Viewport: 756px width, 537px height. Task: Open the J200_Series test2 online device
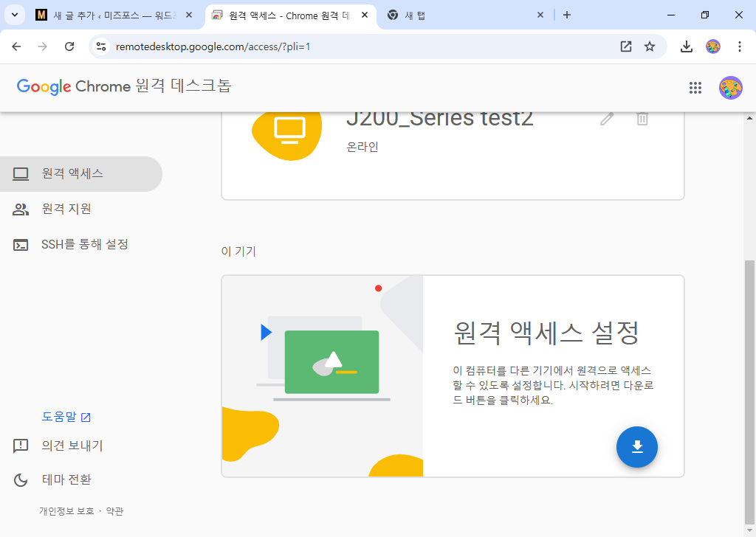click(453, 155)
